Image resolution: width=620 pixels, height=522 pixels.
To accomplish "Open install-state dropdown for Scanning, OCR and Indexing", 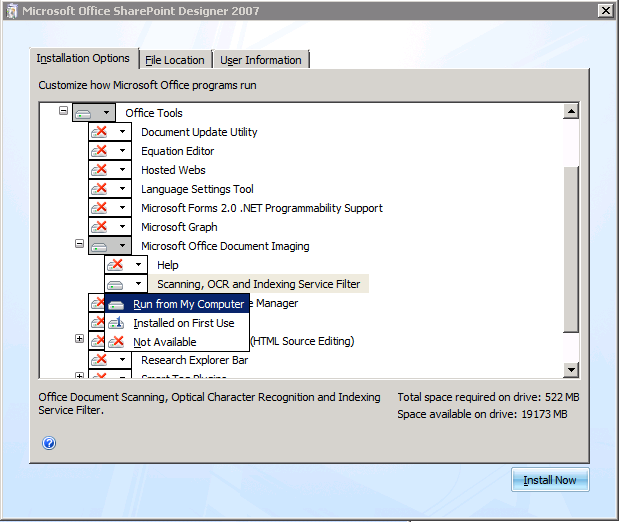I will pyautogui.click(x=126, y=284).
